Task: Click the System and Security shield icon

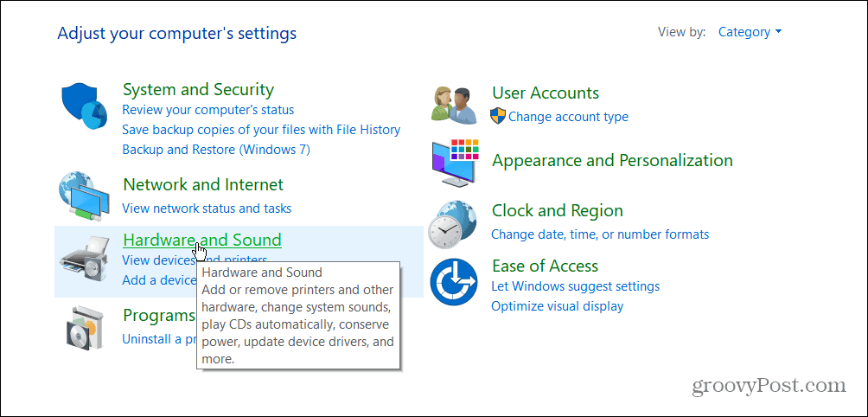Action: click(84, 106)
